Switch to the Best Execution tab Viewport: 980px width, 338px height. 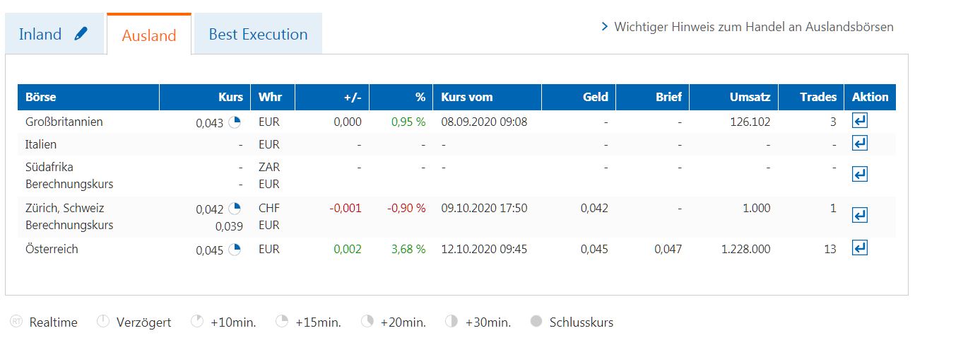[258, 34]
